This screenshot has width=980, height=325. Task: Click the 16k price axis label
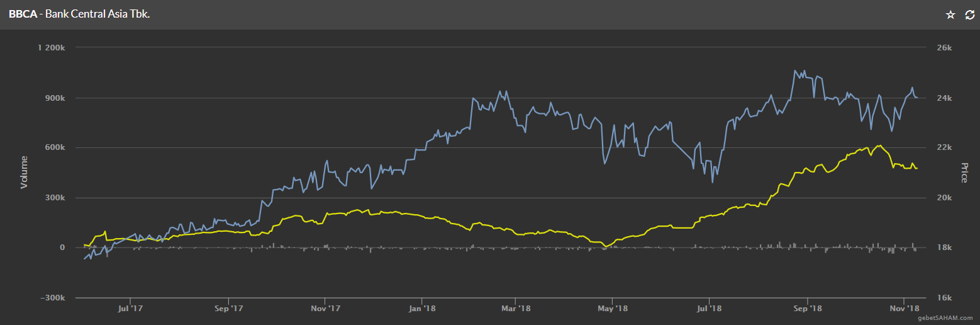pyautogui.click(x=945, y=298)
